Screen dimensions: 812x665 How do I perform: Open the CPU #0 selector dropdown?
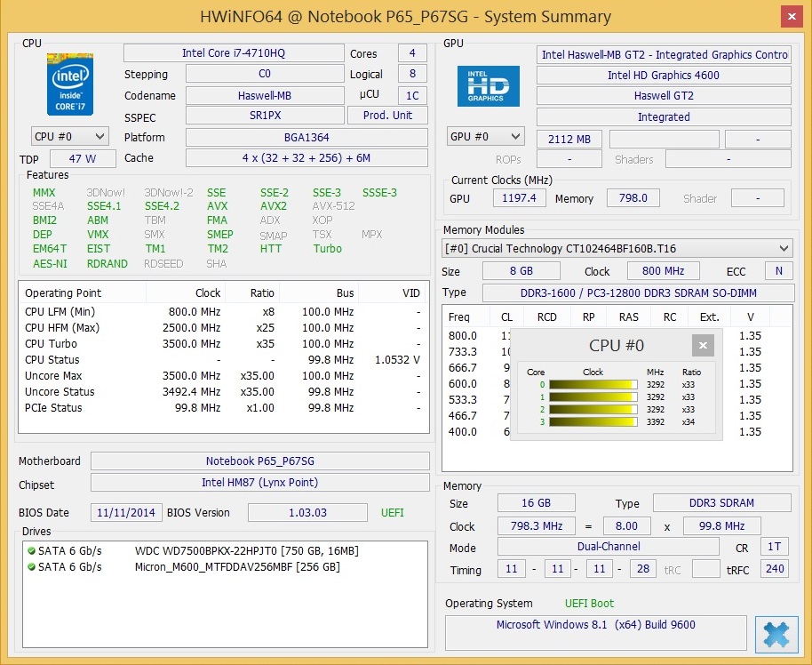(70, 137)
